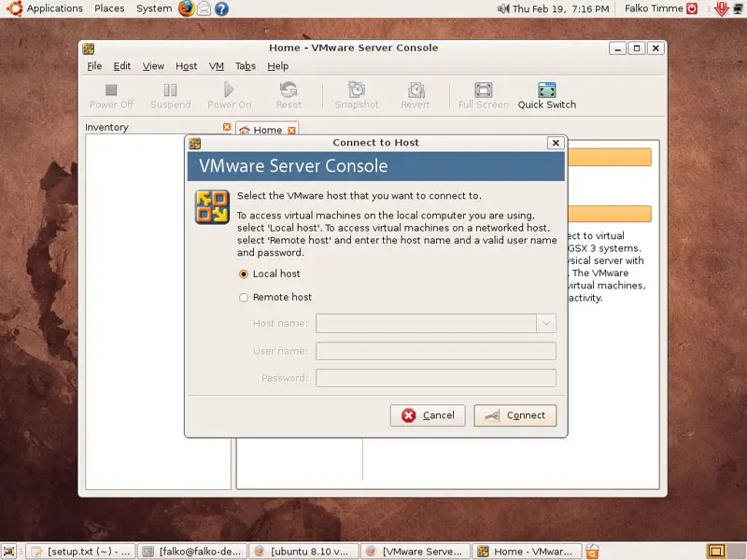Screen dimensions: 747x560
Task: Launch Firefox from the top panel
Action: [186, 8]
